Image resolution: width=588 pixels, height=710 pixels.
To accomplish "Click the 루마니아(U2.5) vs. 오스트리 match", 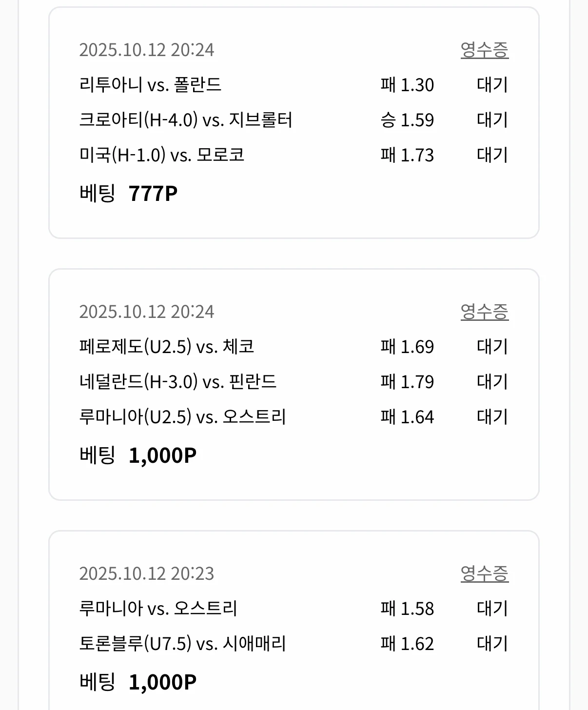I will click(x=182, y=417).
